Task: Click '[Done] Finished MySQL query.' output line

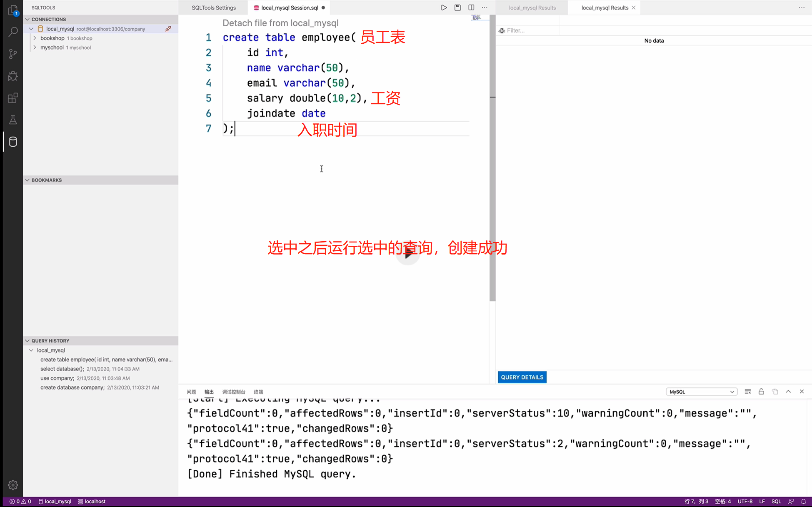Action: click(272, 474)
